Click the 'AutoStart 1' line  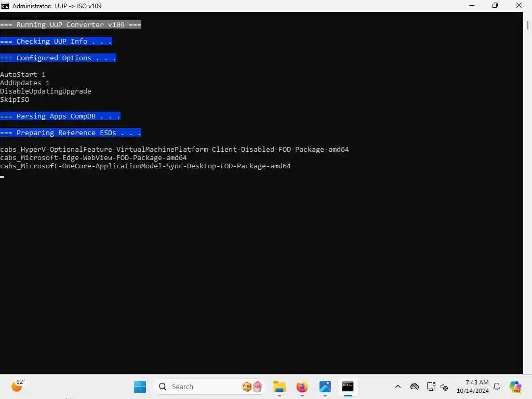click(23, 74)
